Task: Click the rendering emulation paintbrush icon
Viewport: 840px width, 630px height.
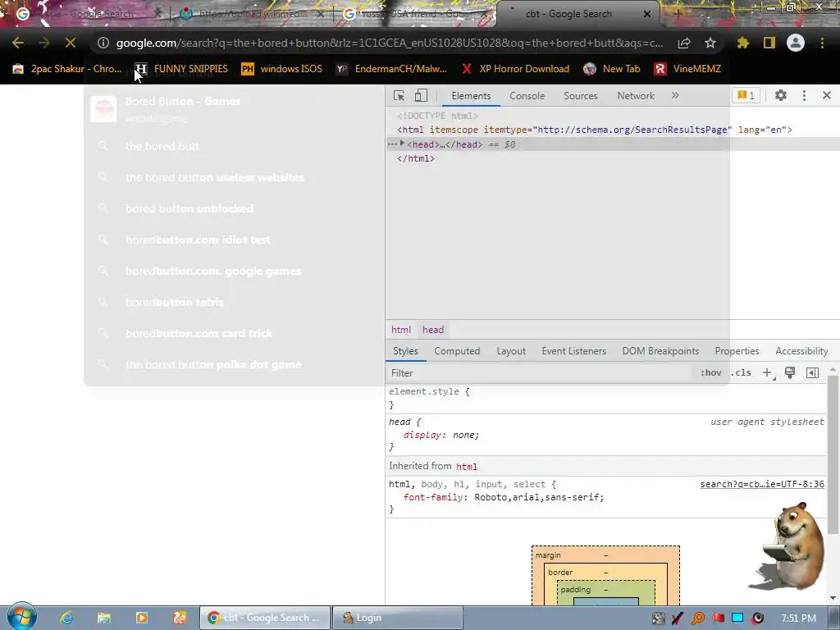Action: [790, 373]
